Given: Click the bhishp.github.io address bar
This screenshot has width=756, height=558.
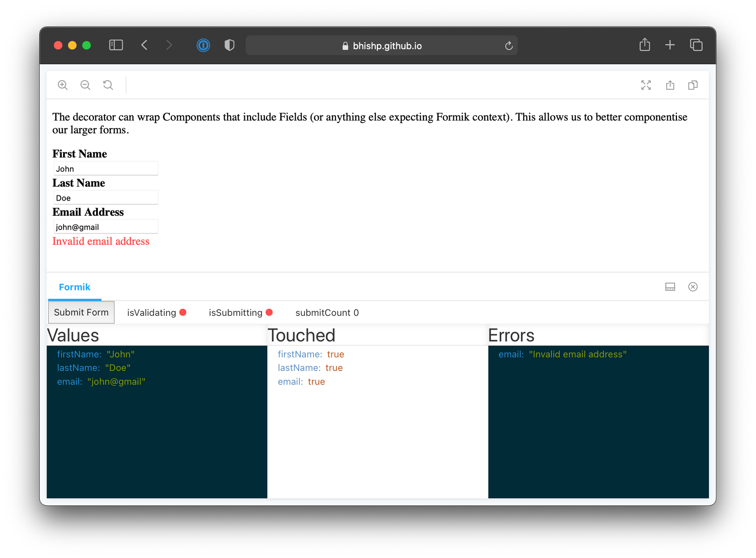Looking at the screenshot, I should click(x=382, y=46).
